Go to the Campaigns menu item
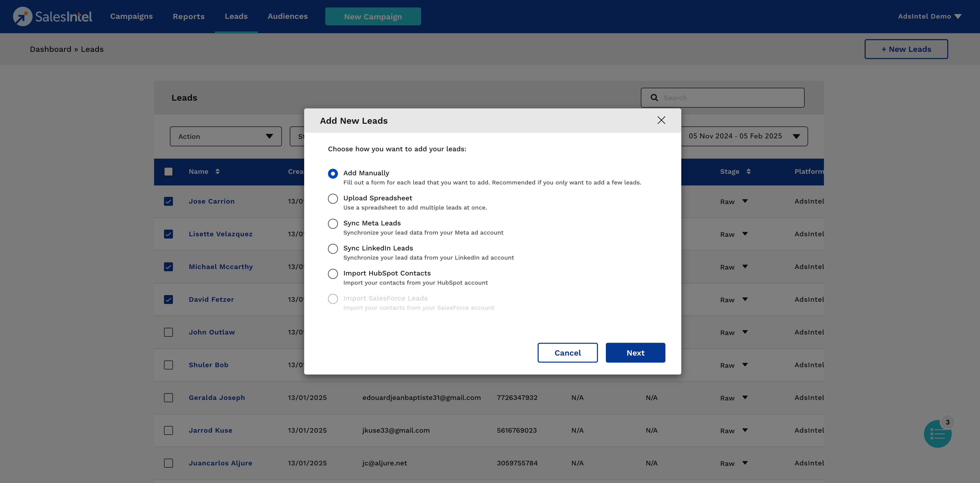Viewport: 980px width, 483px height. point(131,16)
